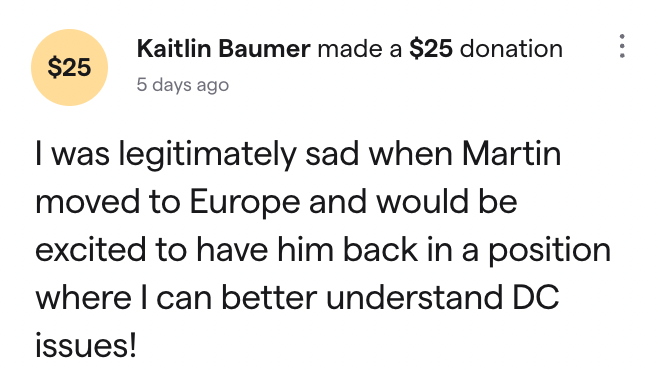Click the word "legitimately" in the comment
Screen dimensions: 662x374
[x=207, y=155]
